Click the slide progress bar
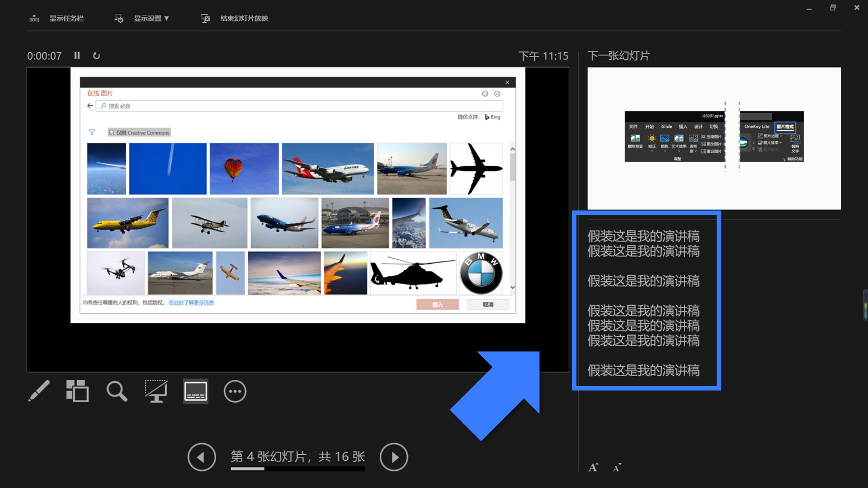 (297, 468)
